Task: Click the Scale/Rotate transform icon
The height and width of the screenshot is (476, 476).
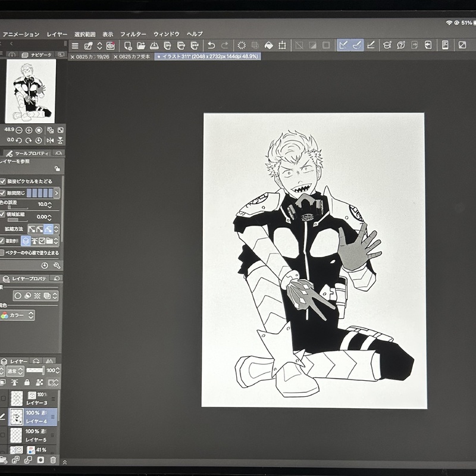Action: tap(282, 46)
